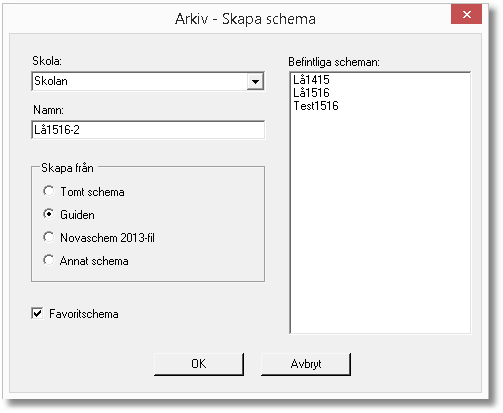Viewport: 503px width, 413px height.
Task: Click the Skapa från group heading
Action: click(67, 168)
